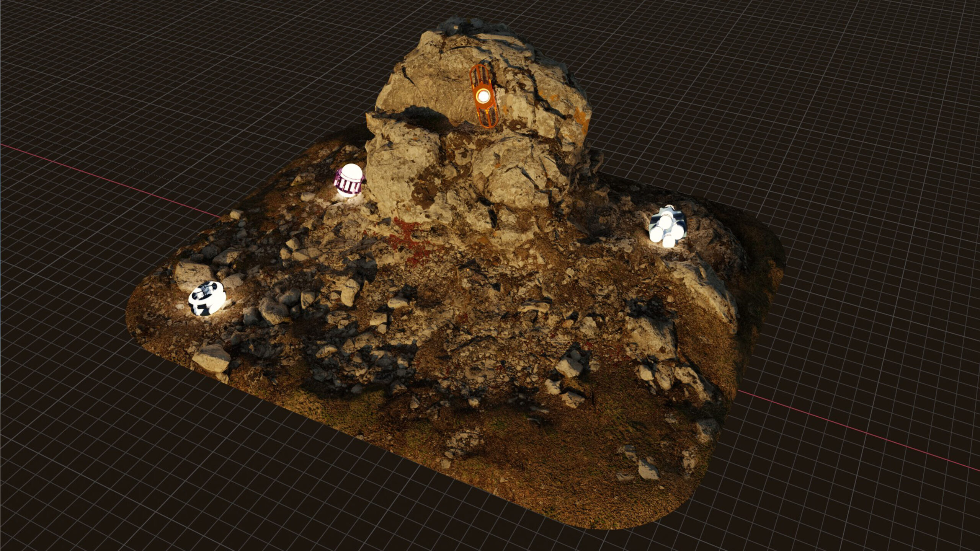Click the purple-caged white lamp
The image size is (980, 551).
[348, 181]
